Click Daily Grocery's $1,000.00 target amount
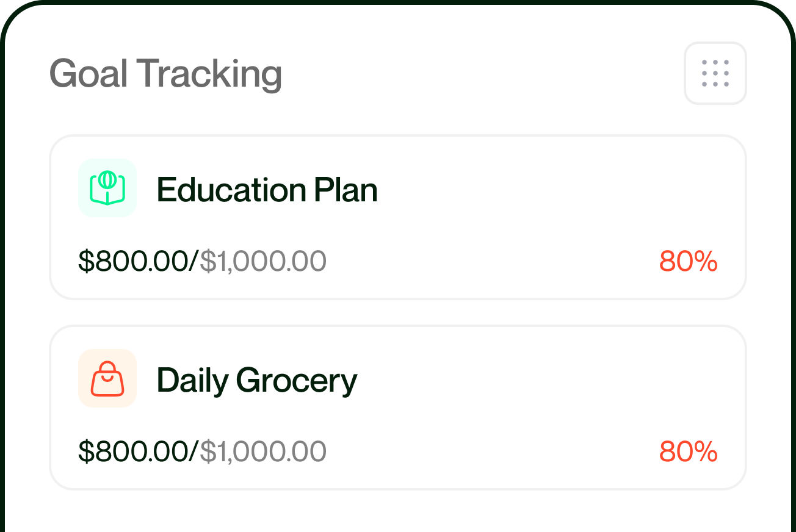796x532 pixels. 263,451
